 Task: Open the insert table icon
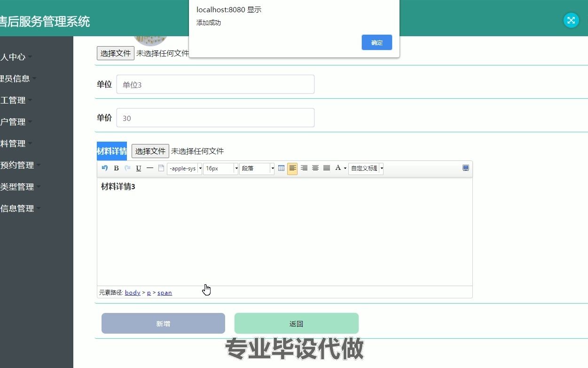(x=281, y=168)
